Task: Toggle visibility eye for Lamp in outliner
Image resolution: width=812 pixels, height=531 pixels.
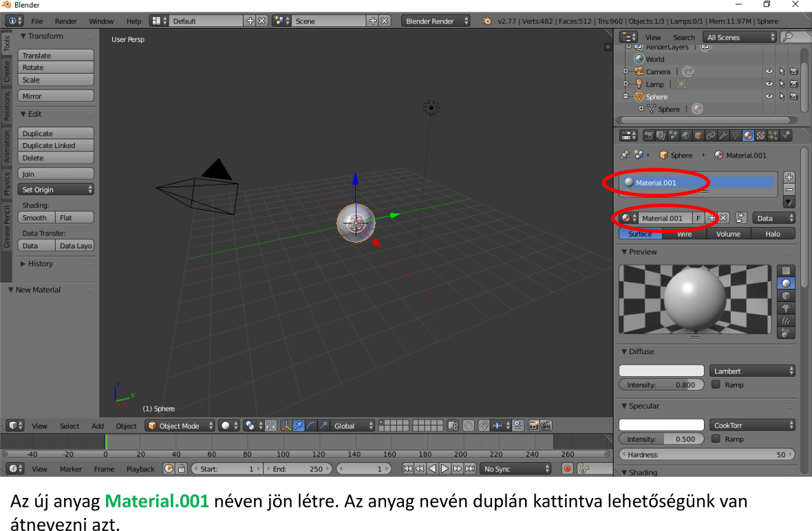Action: click(x=769, y=84)
